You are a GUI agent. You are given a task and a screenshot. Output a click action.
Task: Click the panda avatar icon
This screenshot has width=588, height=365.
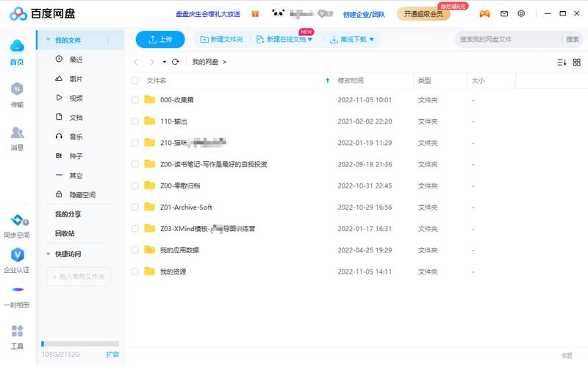click(x=278, y=13)
